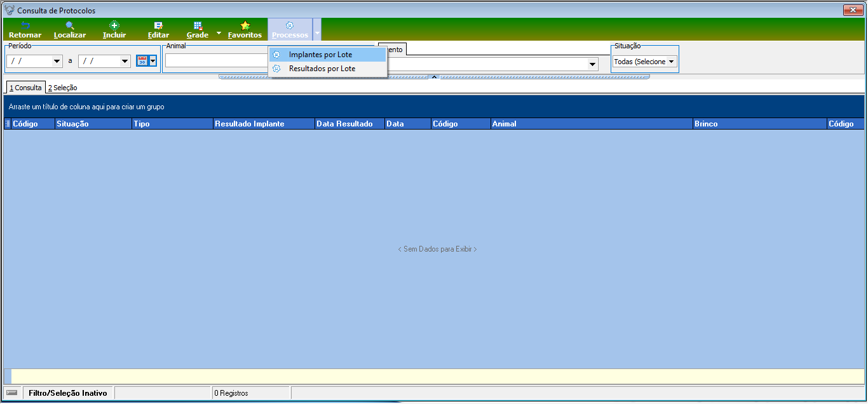Open the Período end date dropdown
The width and height of the screenshot is (868, 404).
pos(125,62)
